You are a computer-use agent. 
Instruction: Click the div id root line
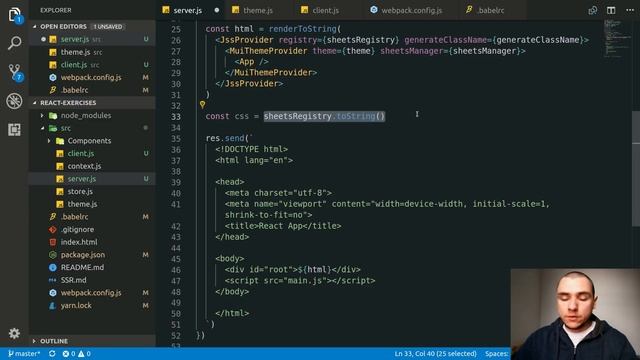[293, 269]
